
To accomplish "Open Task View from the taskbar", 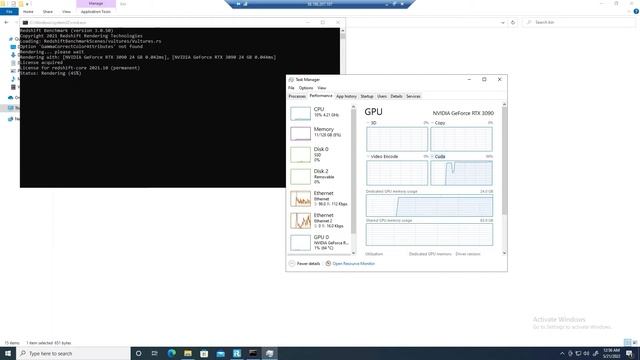I will [x=155, y=353].
